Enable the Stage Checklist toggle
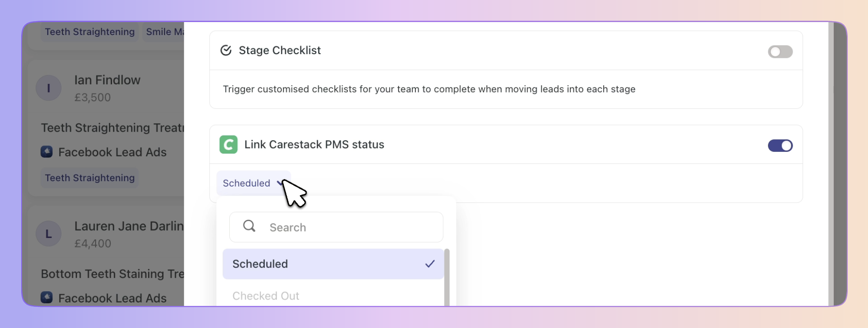The height and width of the screenshot is (328, 868). point(780,52)
